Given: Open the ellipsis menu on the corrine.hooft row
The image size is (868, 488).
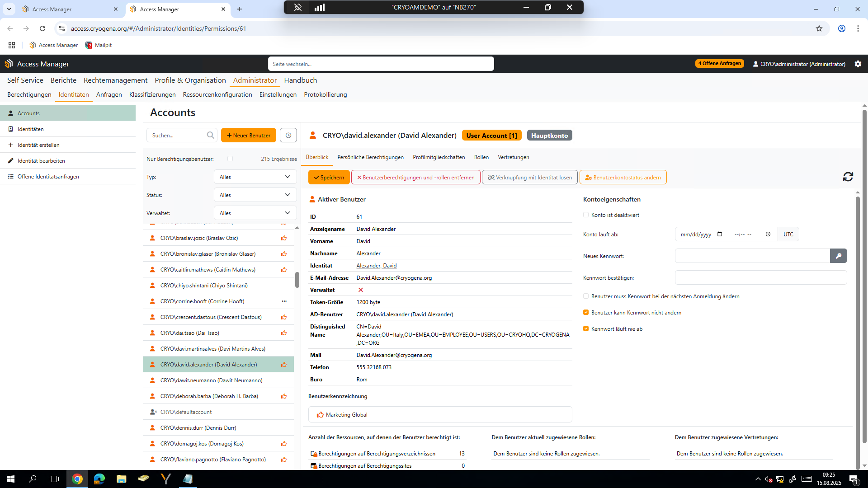Looking at the screenshot, I should click(x=284, y=301).
